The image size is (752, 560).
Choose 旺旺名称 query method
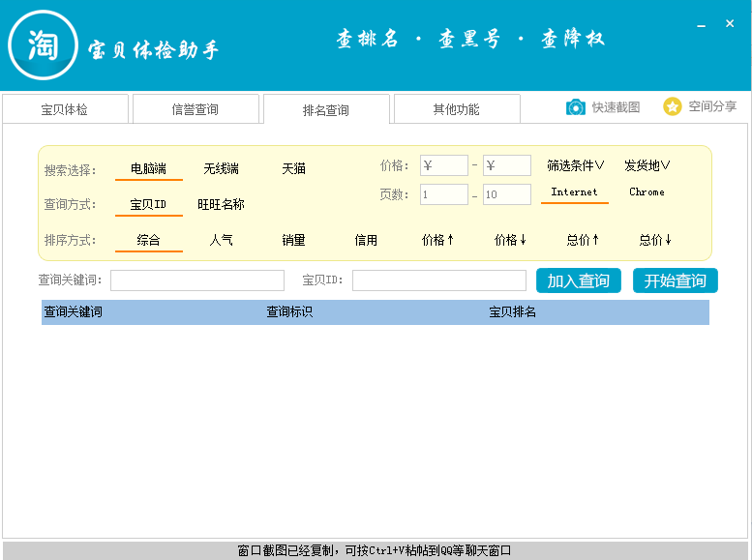[x=221, y=205]
